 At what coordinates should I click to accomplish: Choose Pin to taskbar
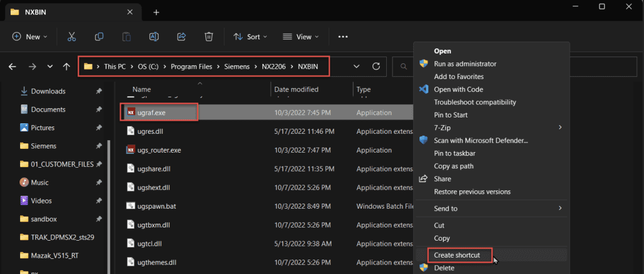click(x=455, y=153)
